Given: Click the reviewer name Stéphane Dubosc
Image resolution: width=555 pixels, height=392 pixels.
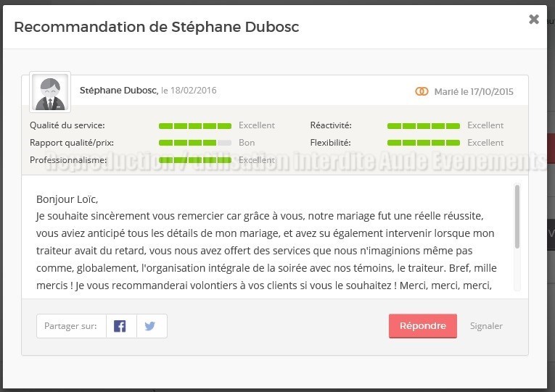Looking at the screenshot, I should (118, 91).
